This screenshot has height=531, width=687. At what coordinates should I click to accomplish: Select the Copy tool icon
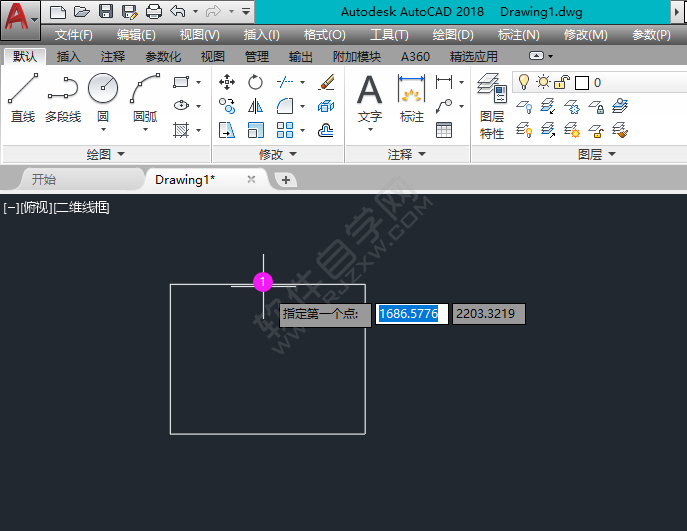227,106
